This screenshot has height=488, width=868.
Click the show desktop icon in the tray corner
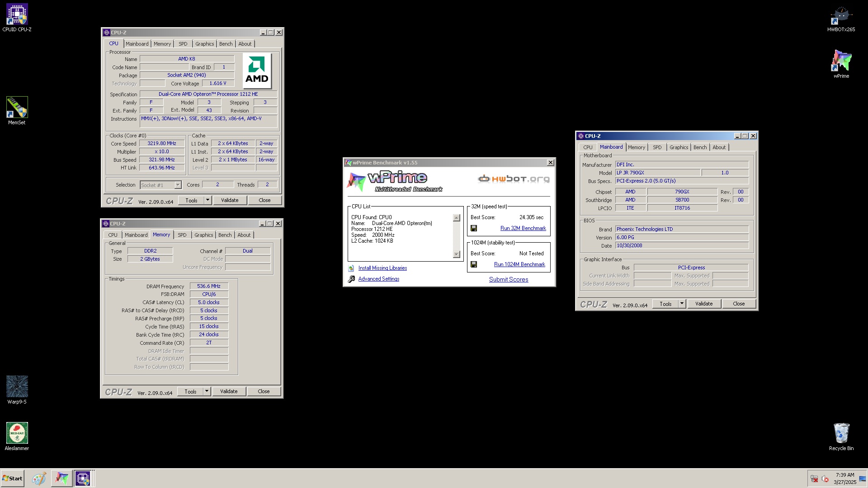(863, 479)
